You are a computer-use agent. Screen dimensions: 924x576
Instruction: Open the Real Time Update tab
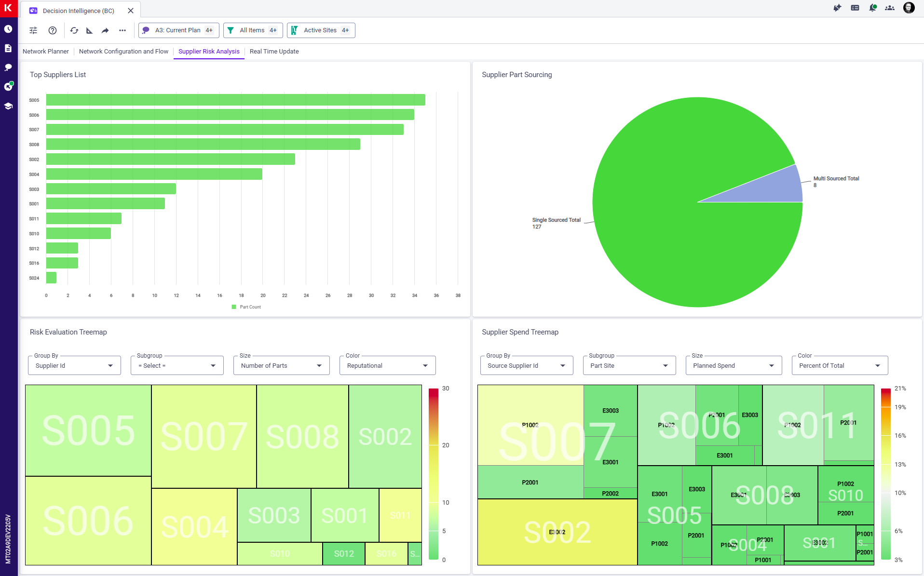tap(274, 52)
